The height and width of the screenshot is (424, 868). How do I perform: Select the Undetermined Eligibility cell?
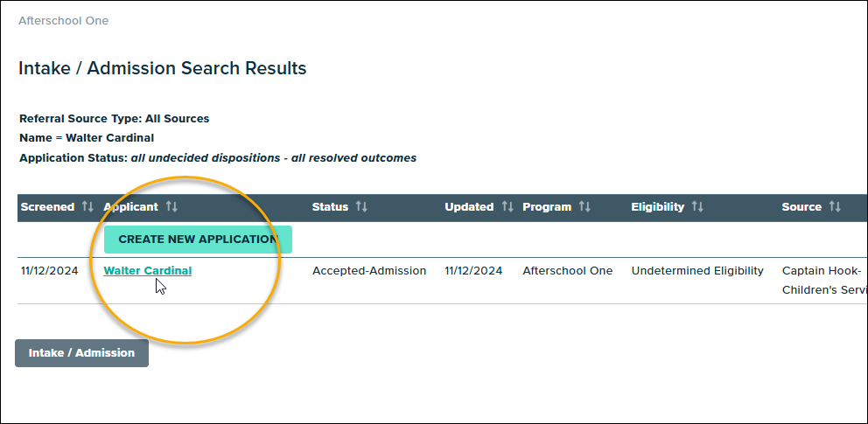tap(697, 271)
